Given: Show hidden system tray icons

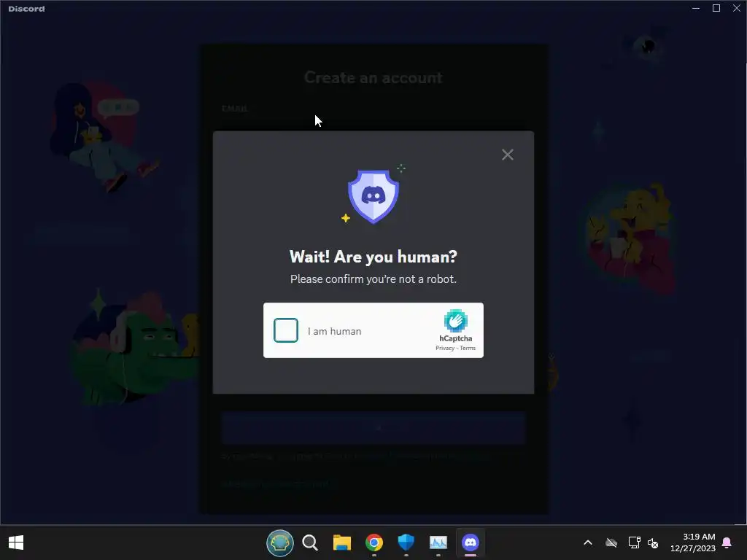Looking at the screenshot, I should click(x=588, y=542).
